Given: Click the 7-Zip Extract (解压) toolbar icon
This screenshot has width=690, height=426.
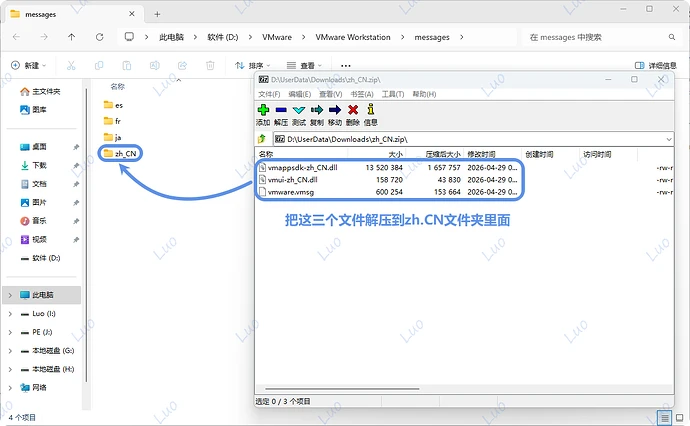Looking at the screenshot, I should [x=281, y=110].
